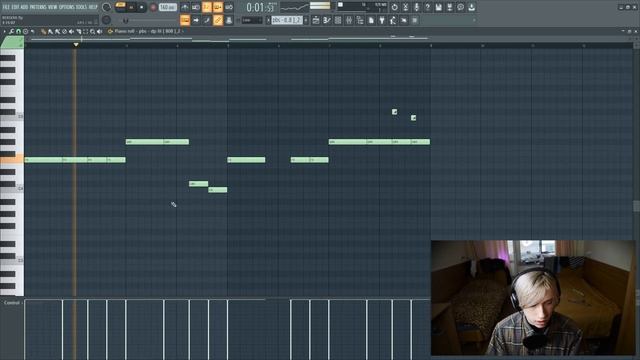Viewport: 640px width, 360px height.
Task: Disable note/clip grouping link icon
Action: (x=218, y=20)
